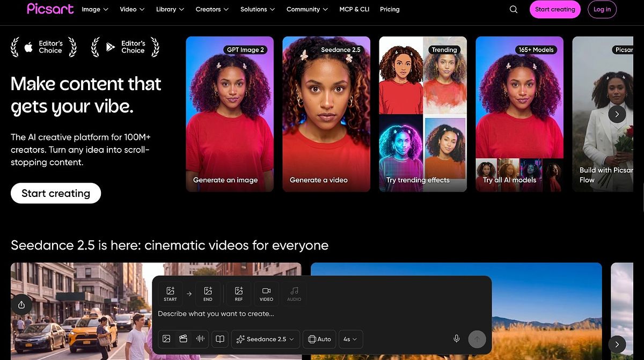Viewport: 644px width, 360px height.
Task: Open the Pricing page
Action: (390, 9)
